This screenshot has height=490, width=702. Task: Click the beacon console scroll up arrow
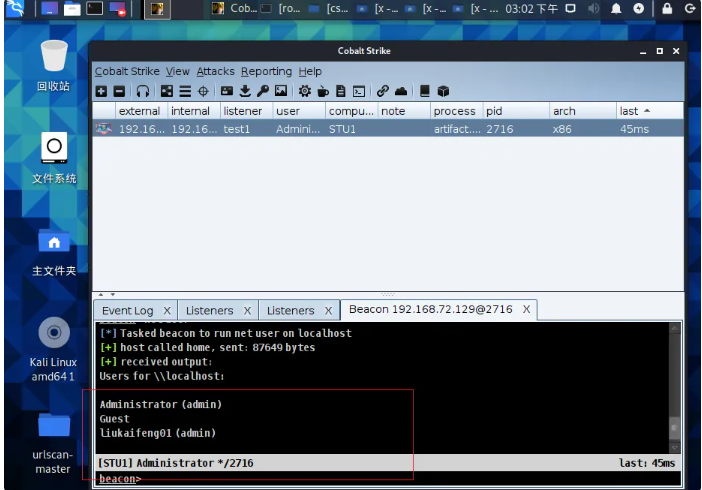point(675,328)
